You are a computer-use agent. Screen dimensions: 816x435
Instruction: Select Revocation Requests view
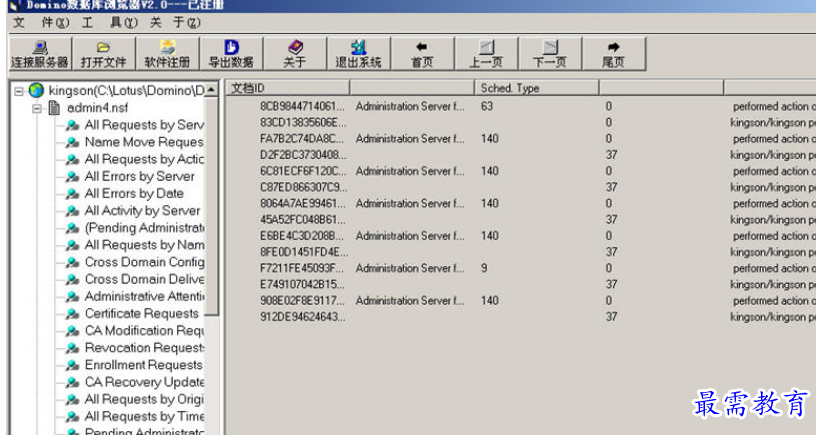coord(144,348)
